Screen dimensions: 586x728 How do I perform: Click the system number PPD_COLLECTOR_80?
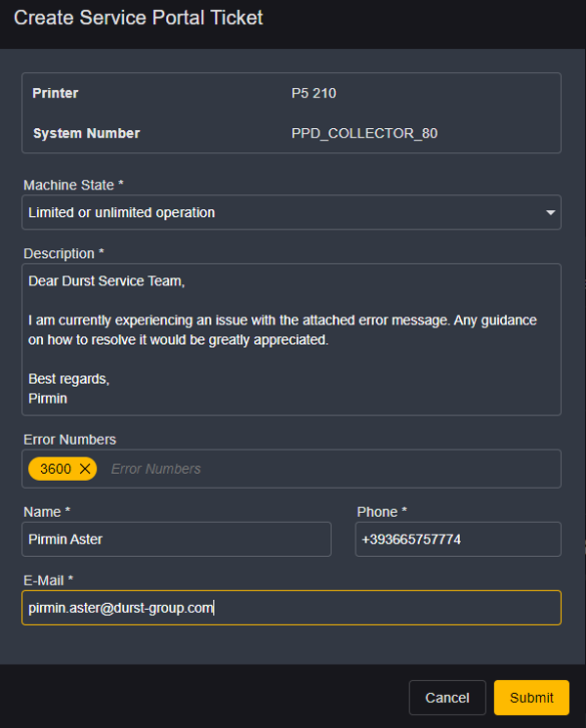pos(364,133)
